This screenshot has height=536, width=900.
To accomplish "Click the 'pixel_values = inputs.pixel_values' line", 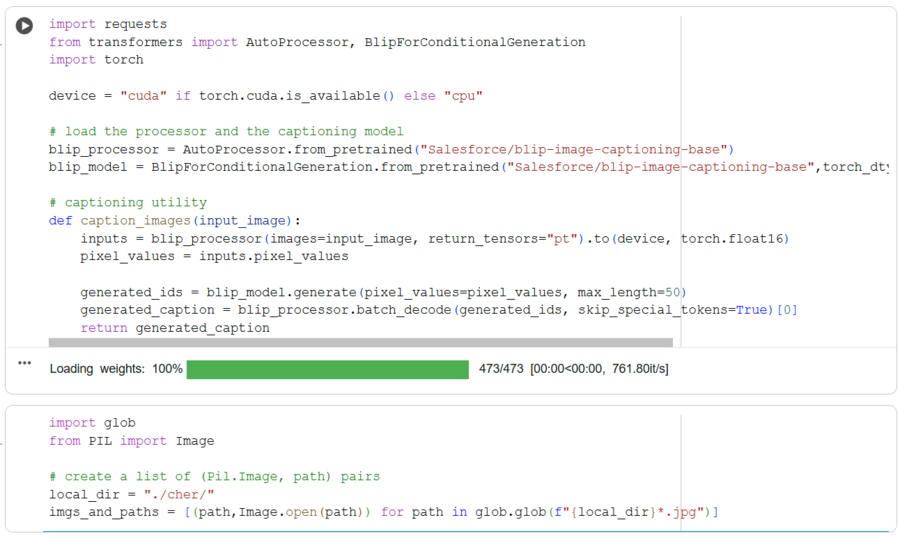I will tap(214, 257).
